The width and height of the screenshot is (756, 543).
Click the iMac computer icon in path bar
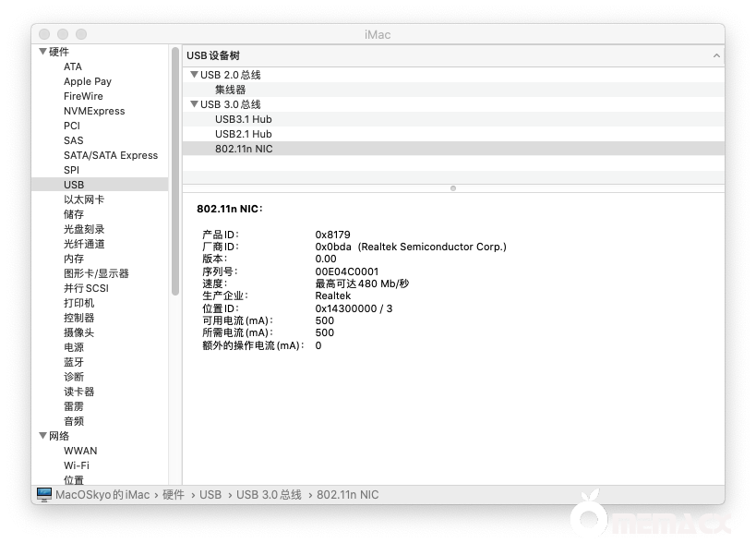click(44, 495)
